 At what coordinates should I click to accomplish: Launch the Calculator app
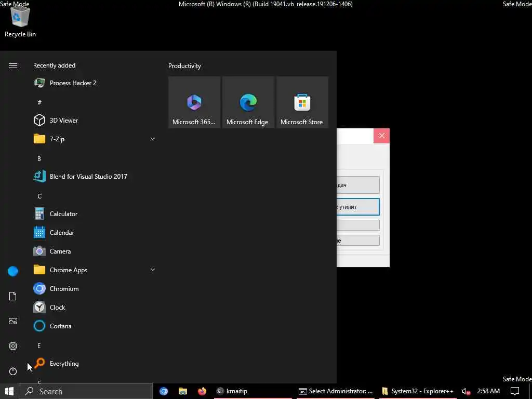pyautogui.click(x=94, y=214)
